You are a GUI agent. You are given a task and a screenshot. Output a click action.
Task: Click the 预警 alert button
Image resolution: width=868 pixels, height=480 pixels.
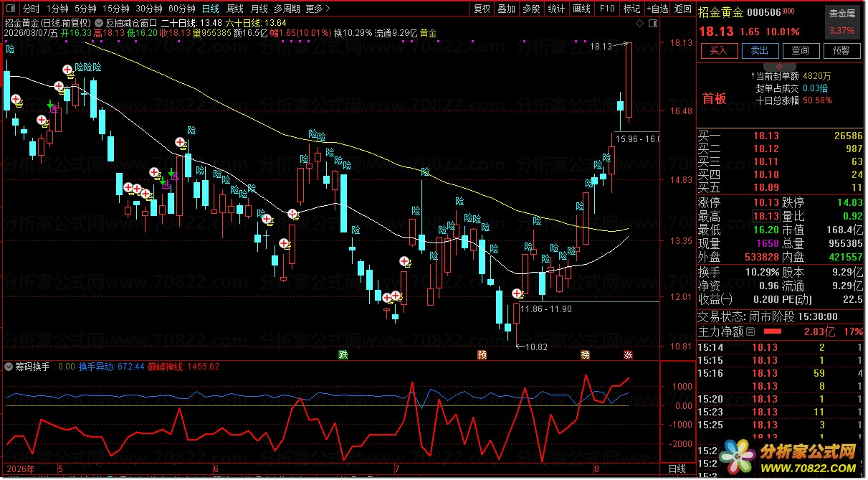point(841,51)
